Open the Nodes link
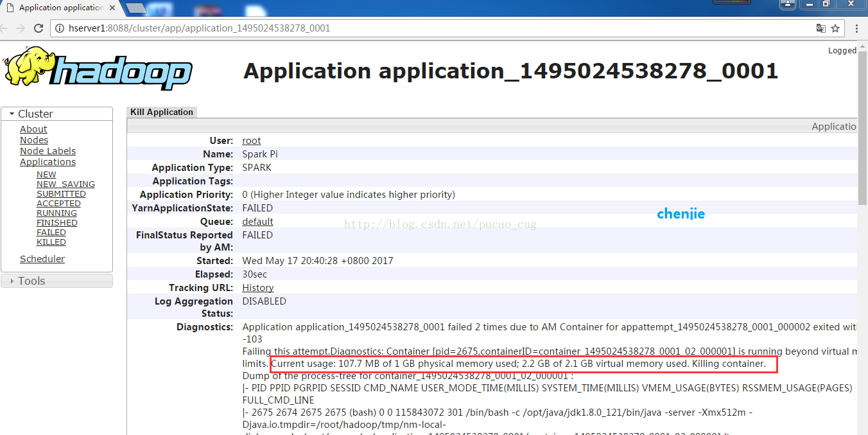The width and height of the screenshot is (868, 435). [34, 140]
